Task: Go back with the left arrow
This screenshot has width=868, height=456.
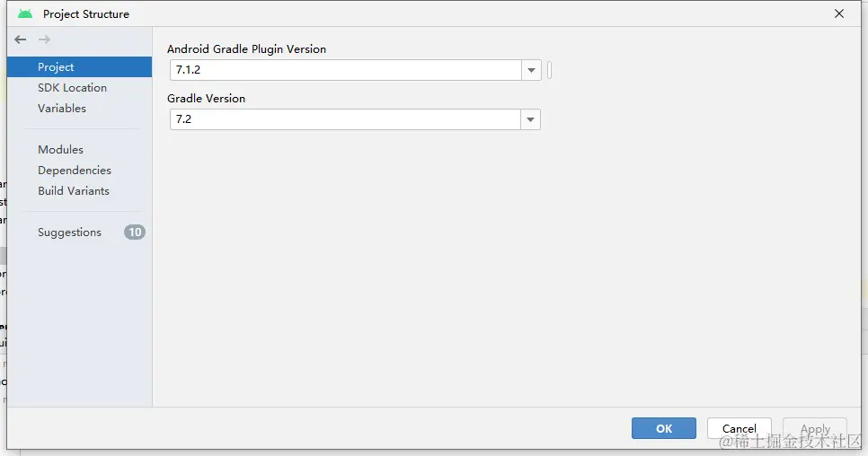Action: point(21,39)
